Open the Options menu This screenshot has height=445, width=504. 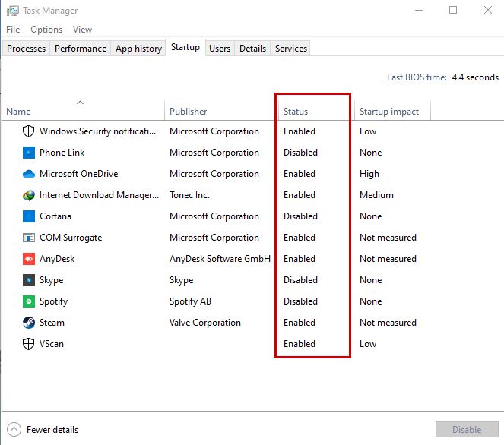(46, 30)
